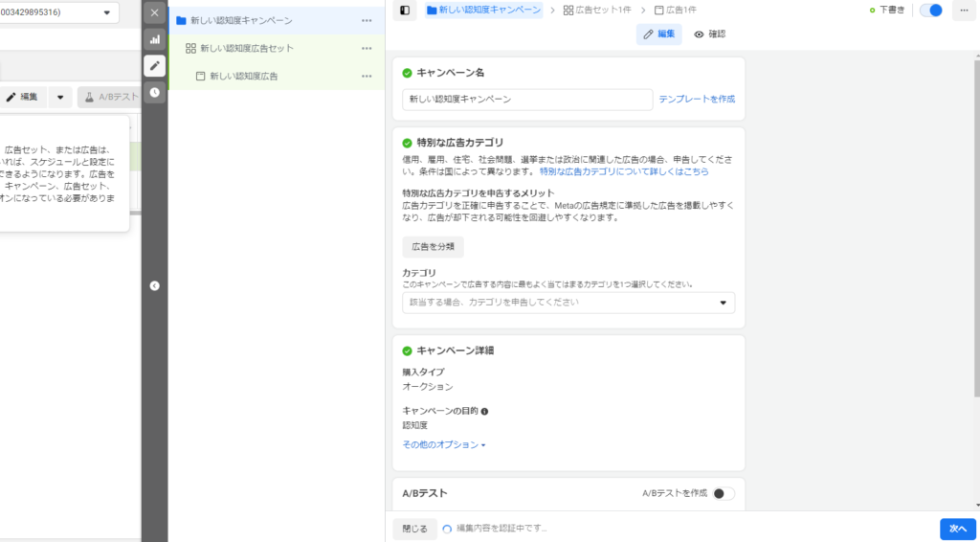
Task: Click the 次へ button
Action: pyautogui.click(x=958, y=528)
